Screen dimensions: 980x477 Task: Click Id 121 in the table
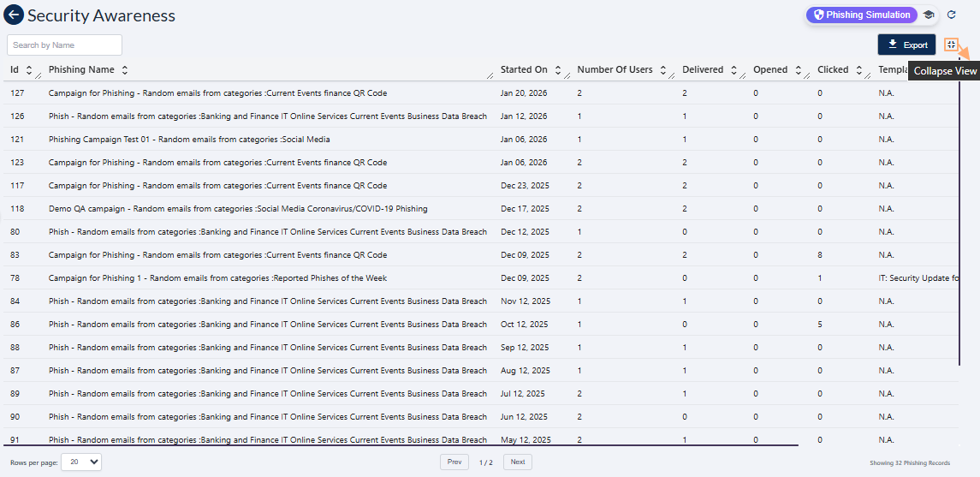click(x=17, y=140)
